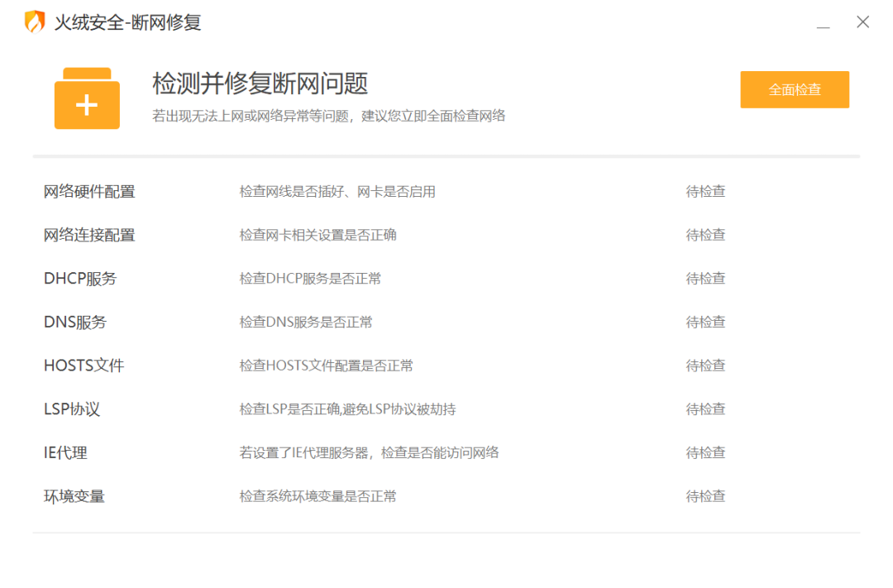Click the 全面检查 button

(x=795, y=89)
